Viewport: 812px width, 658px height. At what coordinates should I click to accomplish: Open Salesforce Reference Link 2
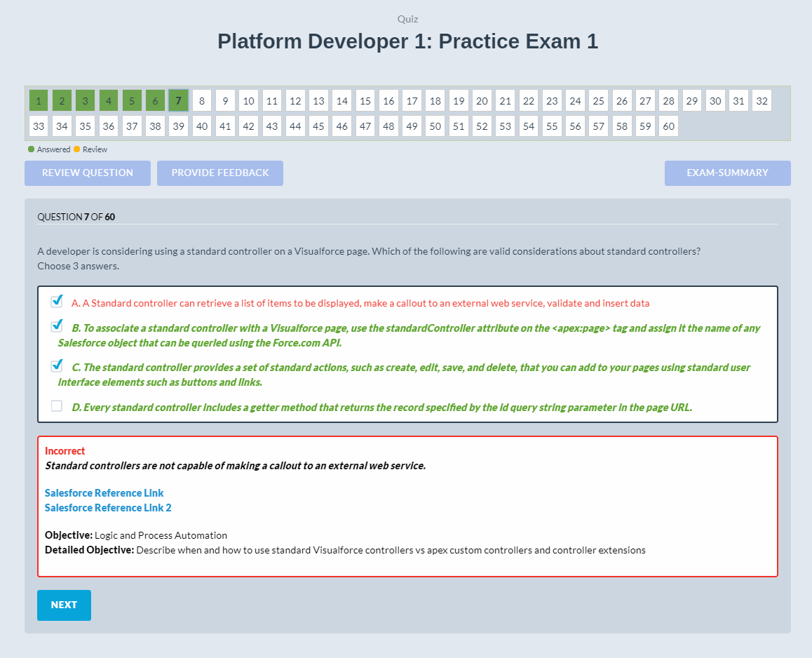pyautogui.click(x=107, y=507)
